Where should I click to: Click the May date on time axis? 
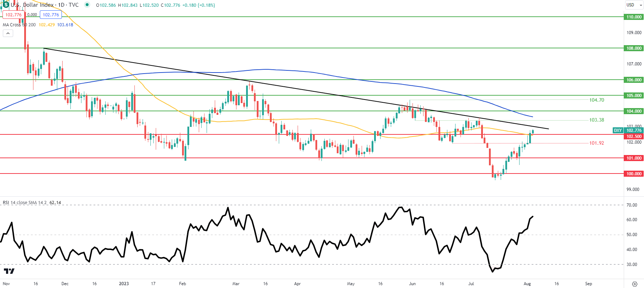[x=351, y=284]
